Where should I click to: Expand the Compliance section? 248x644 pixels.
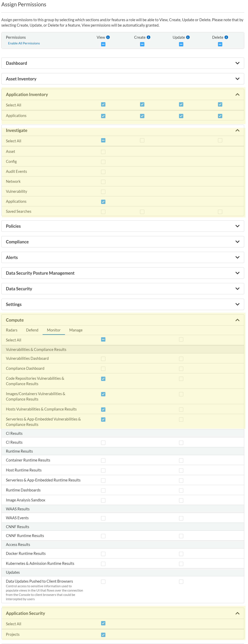(x=123, y=242)
